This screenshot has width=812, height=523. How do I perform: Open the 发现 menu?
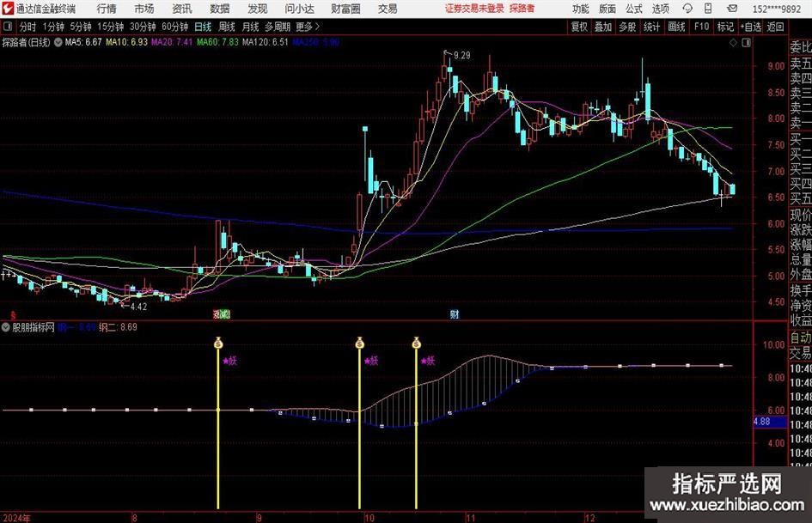pyautogui.click(x=258, y=9)
